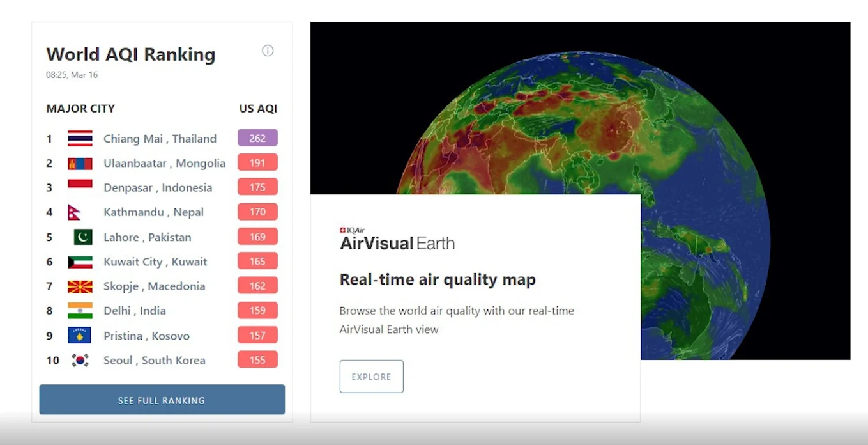This screenshot has height=445, width=868.
Task: Click the Kuwait flag icon
Action: 80,262
